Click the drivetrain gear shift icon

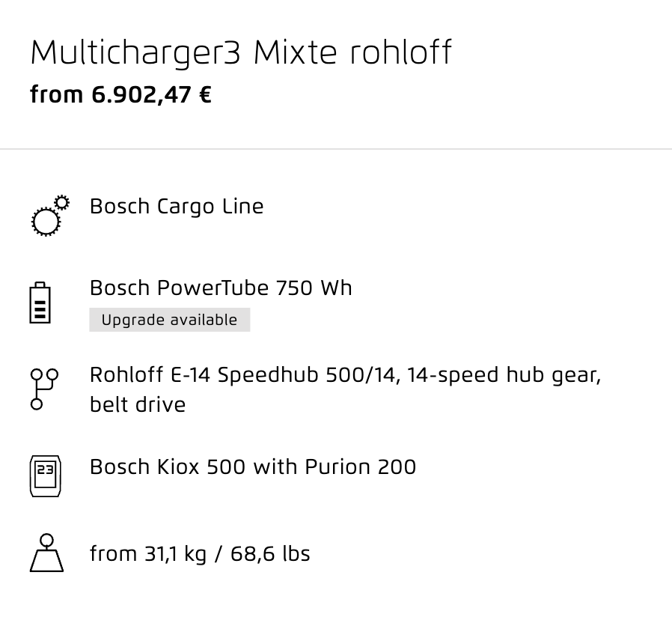pos(44,389)
